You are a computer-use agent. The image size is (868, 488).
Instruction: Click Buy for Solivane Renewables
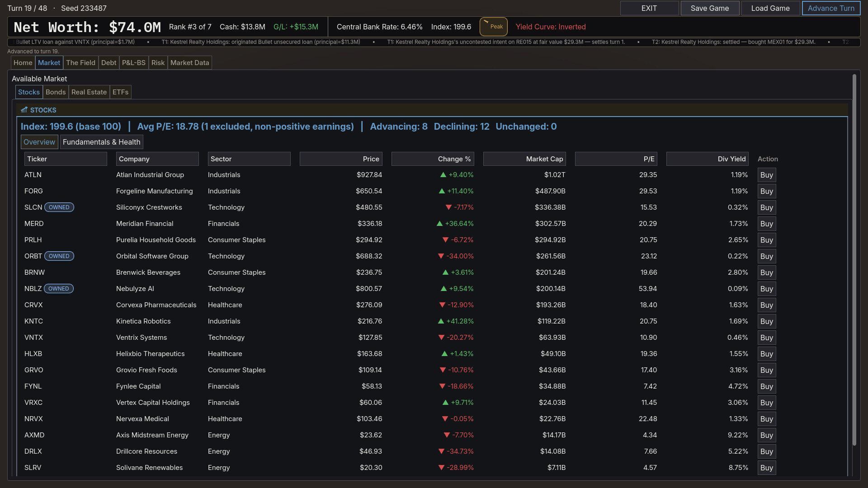click(x=766, y=468)
